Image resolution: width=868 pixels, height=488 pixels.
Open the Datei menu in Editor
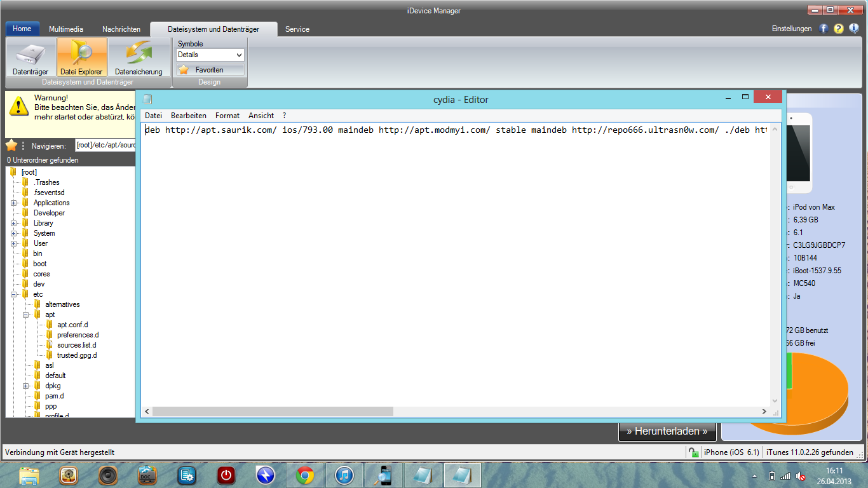[153, 116]
